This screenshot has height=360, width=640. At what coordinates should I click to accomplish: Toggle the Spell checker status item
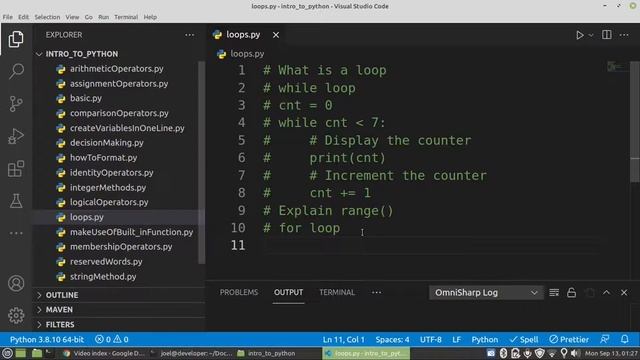click(x=524, y=340)
